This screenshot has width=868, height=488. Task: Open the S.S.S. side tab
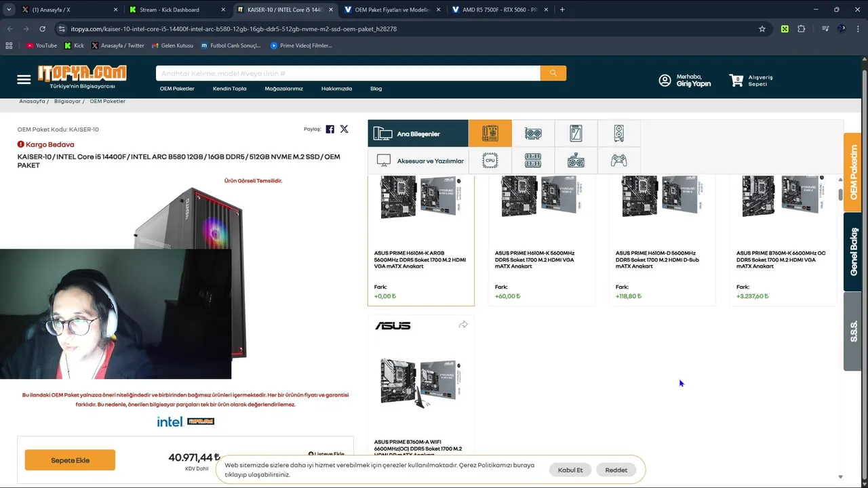[852, 331]
